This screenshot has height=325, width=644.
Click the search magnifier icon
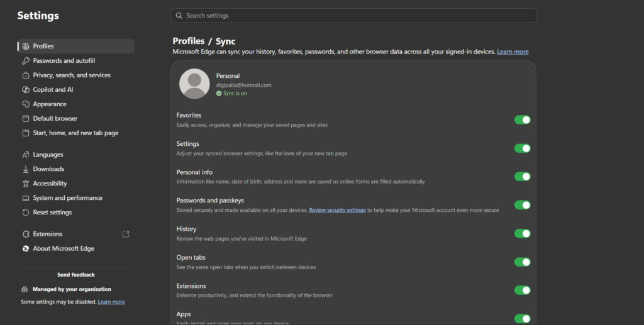(179, 16)
